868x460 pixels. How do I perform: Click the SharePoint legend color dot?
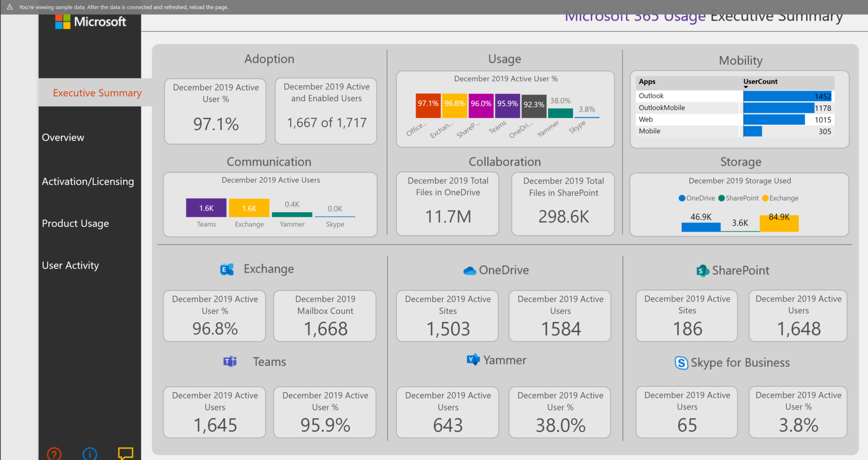tap(721, 198)
